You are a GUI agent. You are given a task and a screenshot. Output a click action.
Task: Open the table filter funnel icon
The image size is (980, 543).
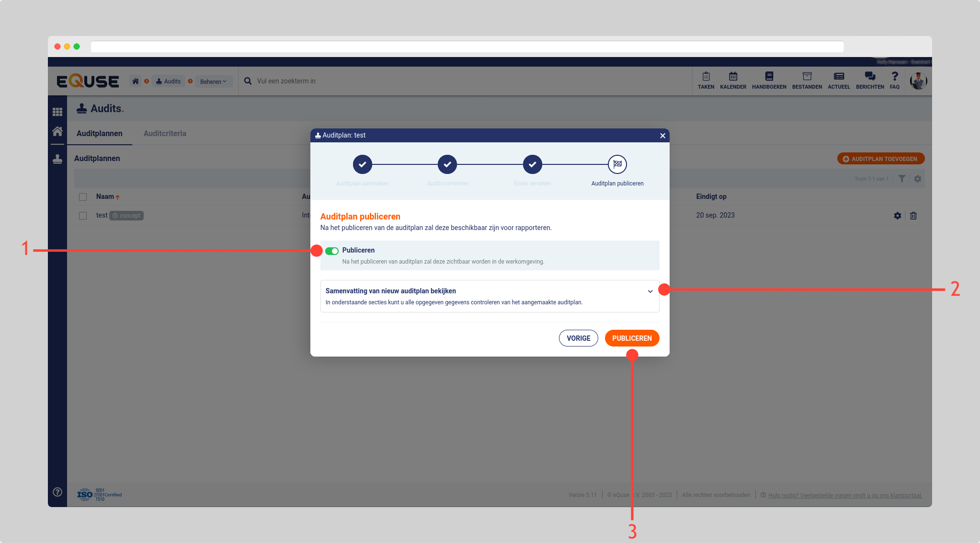pyautogui.click(x=901, y=179)
